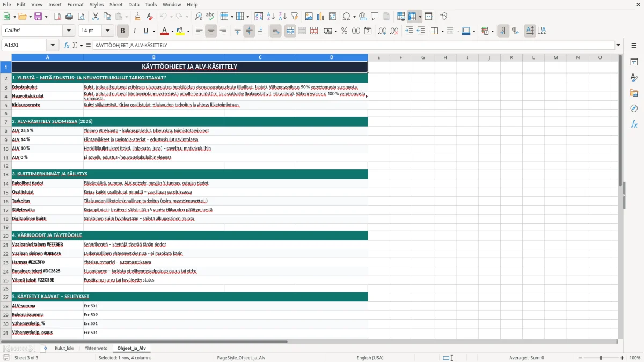
Task: Toggle Wrap Text
Action: [x=276, y=31]
